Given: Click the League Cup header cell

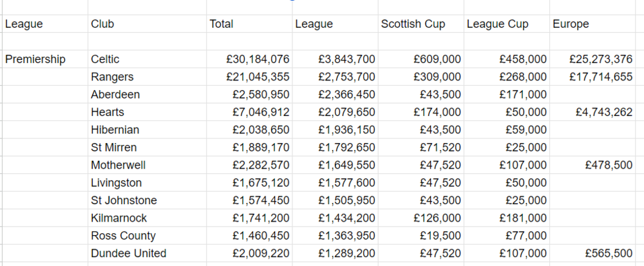Looking at the screenshot, I should click(497, 24).
